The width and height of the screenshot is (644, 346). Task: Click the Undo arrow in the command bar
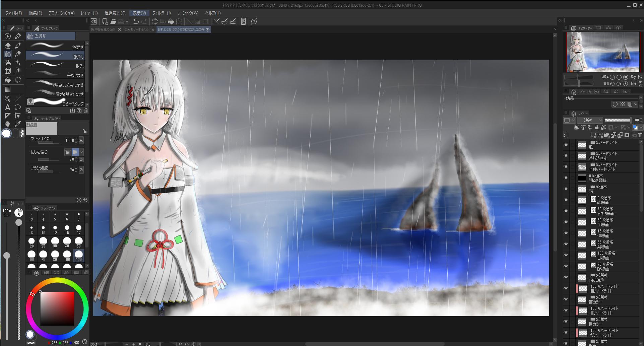(x=136, y=21)
